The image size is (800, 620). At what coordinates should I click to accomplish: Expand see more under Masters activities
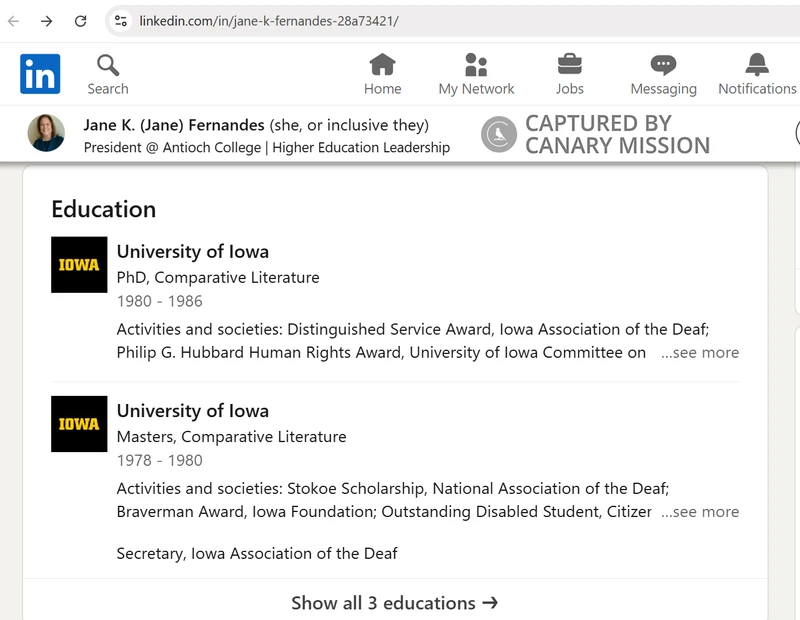click(700, 511)
